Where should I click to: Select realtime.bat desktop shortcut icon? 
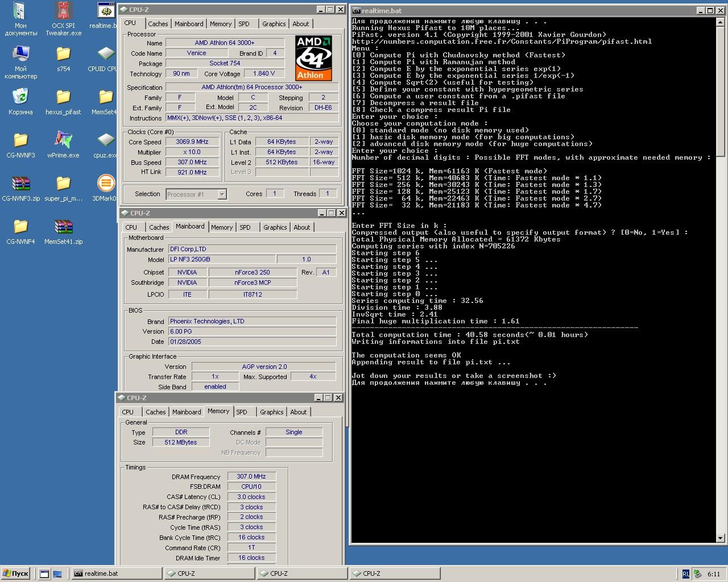pyautogui.click(x=104, y=16)
